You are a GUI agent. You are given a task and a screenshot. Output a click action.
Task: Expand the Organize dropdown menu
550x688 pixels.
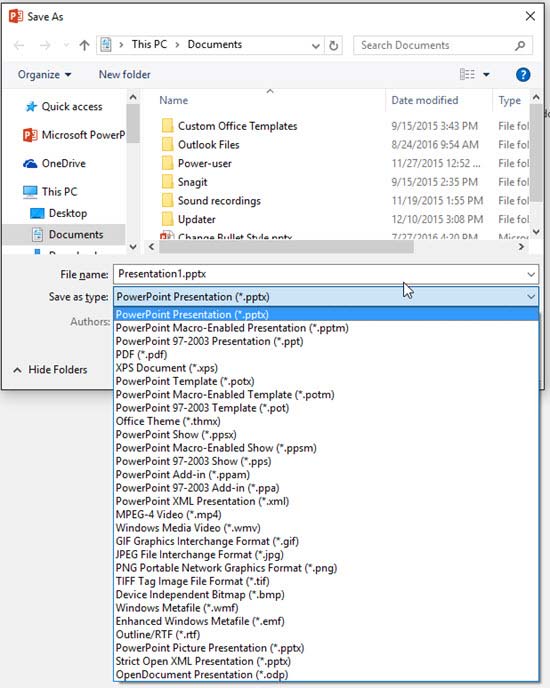point(44,75)
